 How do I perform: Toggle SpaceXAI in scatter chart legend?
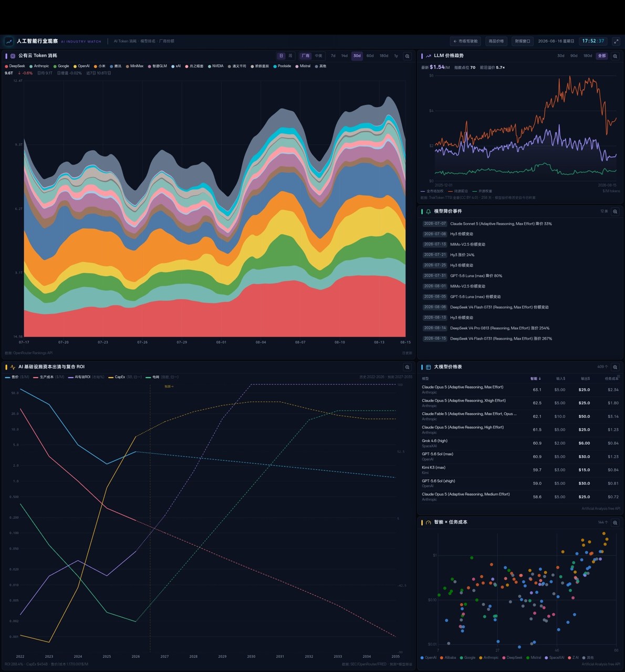click(x=555, y=658)
